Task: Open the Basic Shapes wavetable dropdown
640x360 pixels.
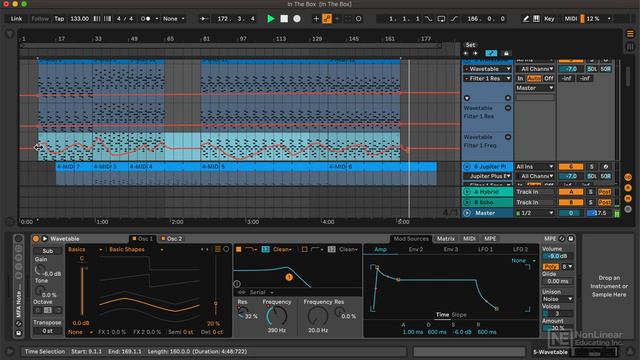Action: [x=136, y=249]
